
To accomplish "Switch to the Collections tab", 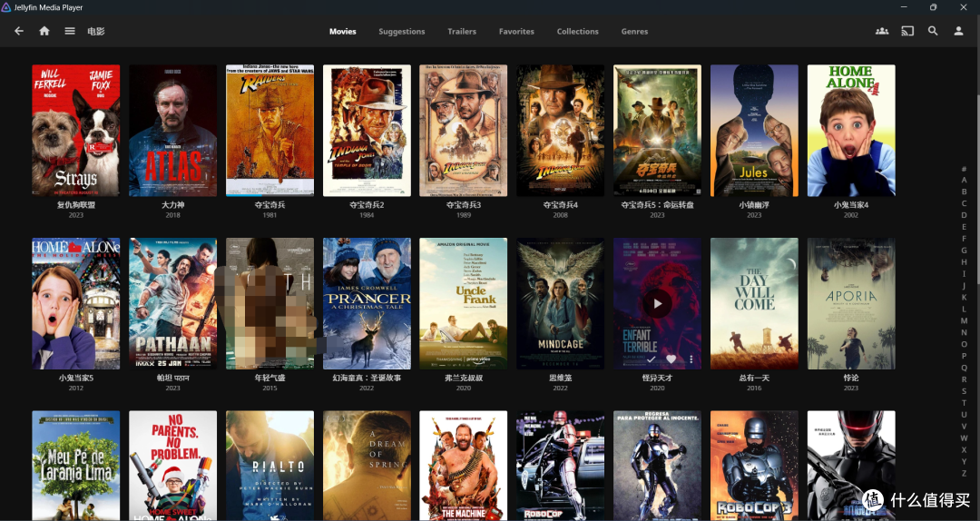I will (577, 31).
